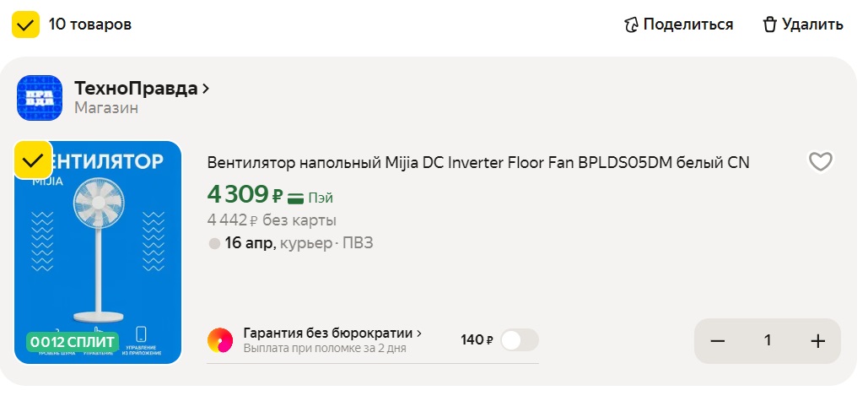Enable the 140 ₽ guarantee toggle switch
Viewport: 868px width, 396px height.
[x=519, y=340]
